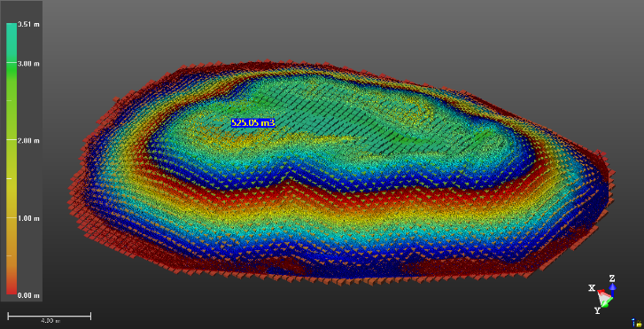Screen dimensions: 644x329
Task: Click the white horizontal scale bar line
Action: click(50, 317)
